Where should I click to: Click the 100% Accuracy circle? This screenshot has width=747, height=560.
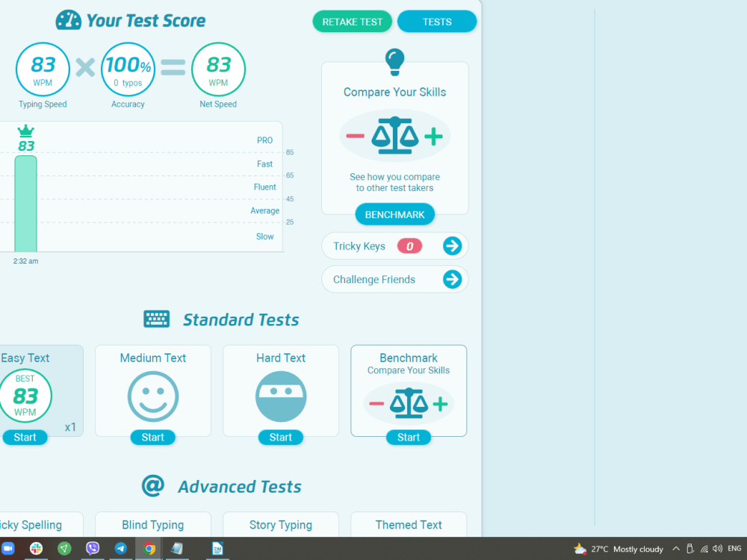tap(128, 69)
